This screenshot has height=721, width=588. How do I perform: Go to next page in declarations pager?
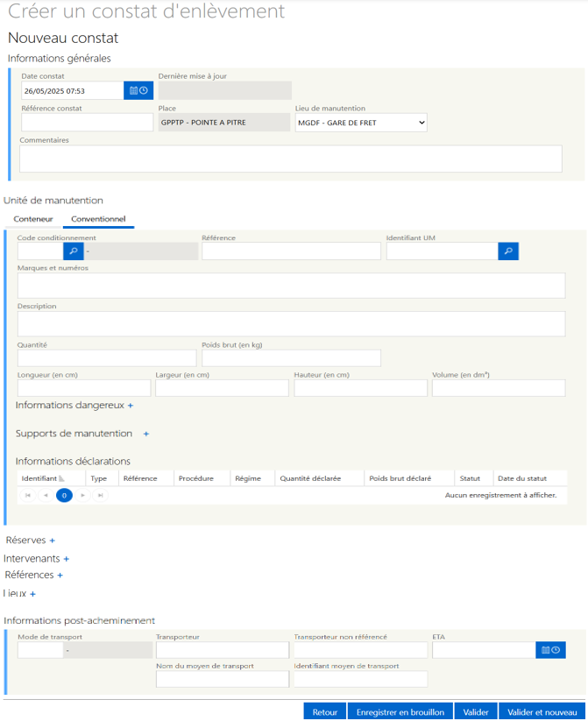coord(82,496)
